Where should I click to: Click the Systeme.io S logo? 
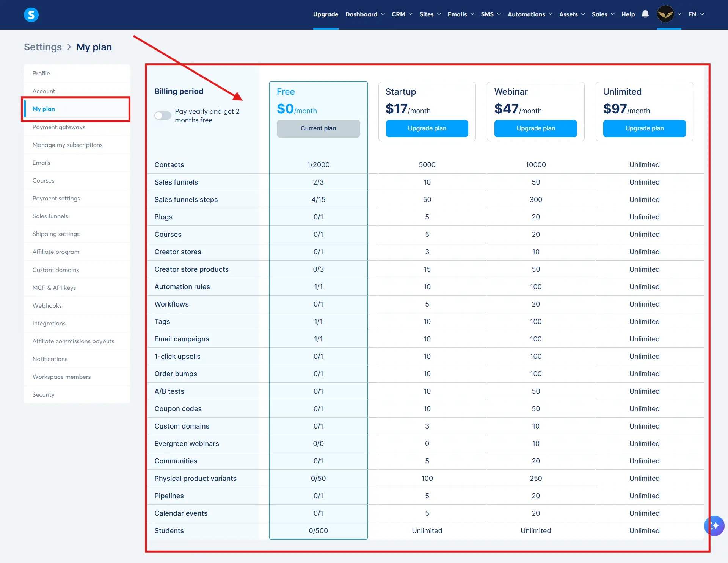31,15
